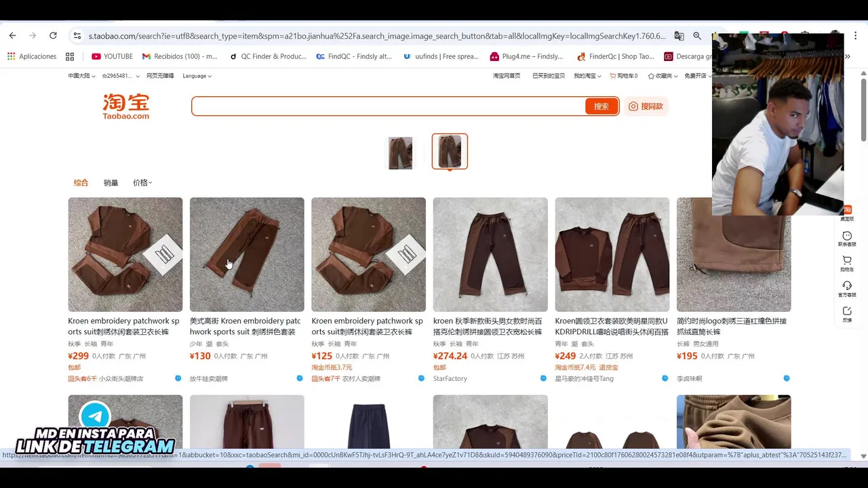Screen dimensions: 868x488
Task: Switch to the 销量 sales sort tab
Action: (111, 183)
